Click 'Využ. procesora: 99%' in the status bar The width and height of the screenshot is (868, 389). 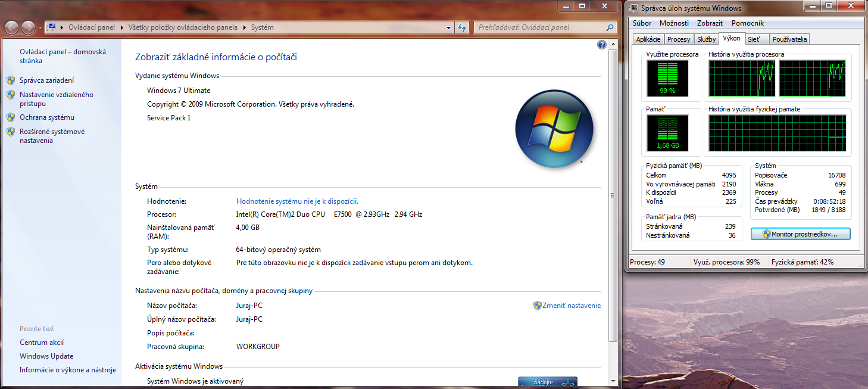(727, 262)
